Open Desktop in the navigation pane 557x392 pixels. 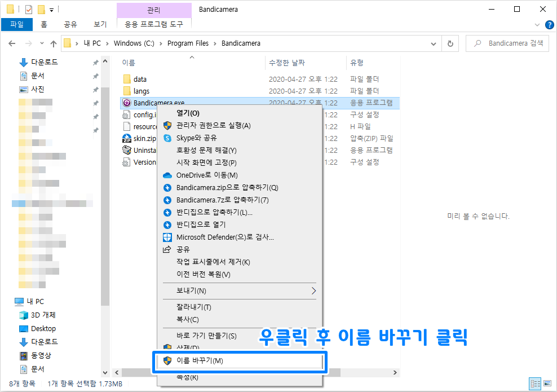pos(37,328)
